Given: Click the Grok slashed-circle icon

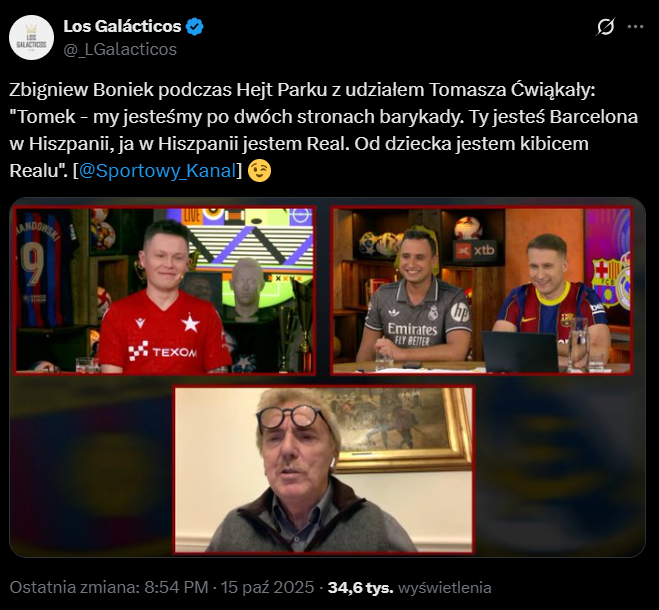Looking at the screenshot, I should click(606, 27).
